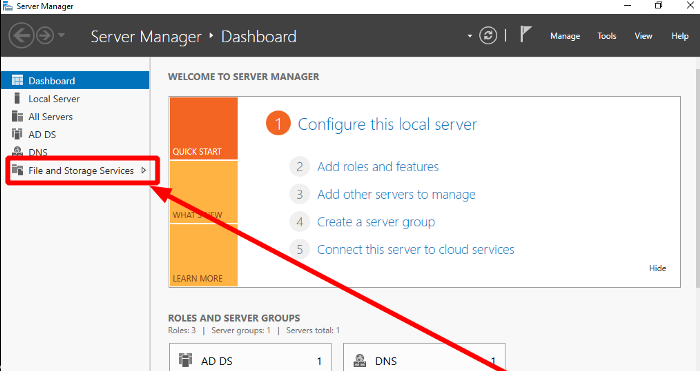Select DNS in the sidebar
The image size is (700, 371).
75,152
